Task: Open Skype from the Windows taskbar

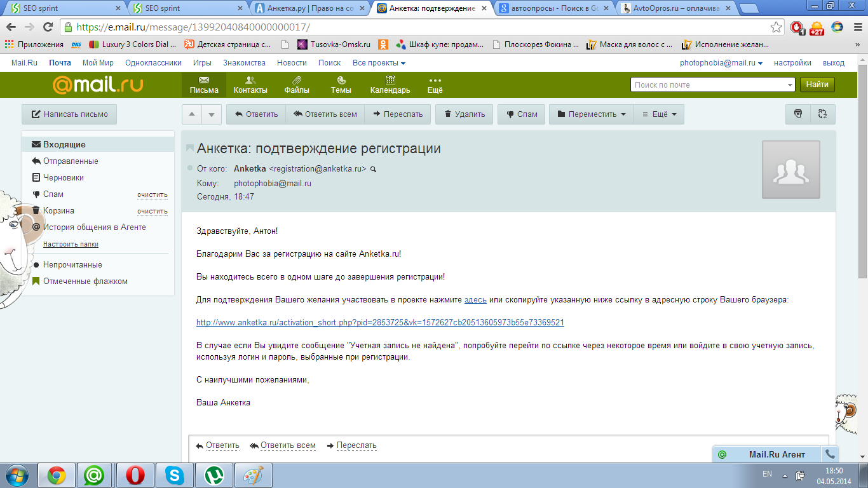Action: (174, 475)
